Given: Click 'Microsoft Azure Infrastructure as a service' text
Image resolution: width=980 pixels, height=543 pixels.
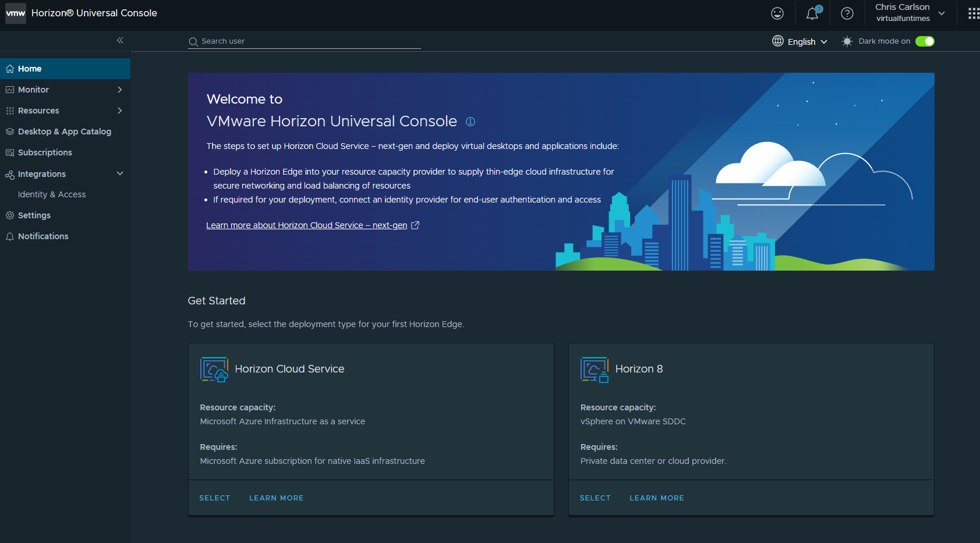Looking at the screenshot, I should [x=282, y=421].
